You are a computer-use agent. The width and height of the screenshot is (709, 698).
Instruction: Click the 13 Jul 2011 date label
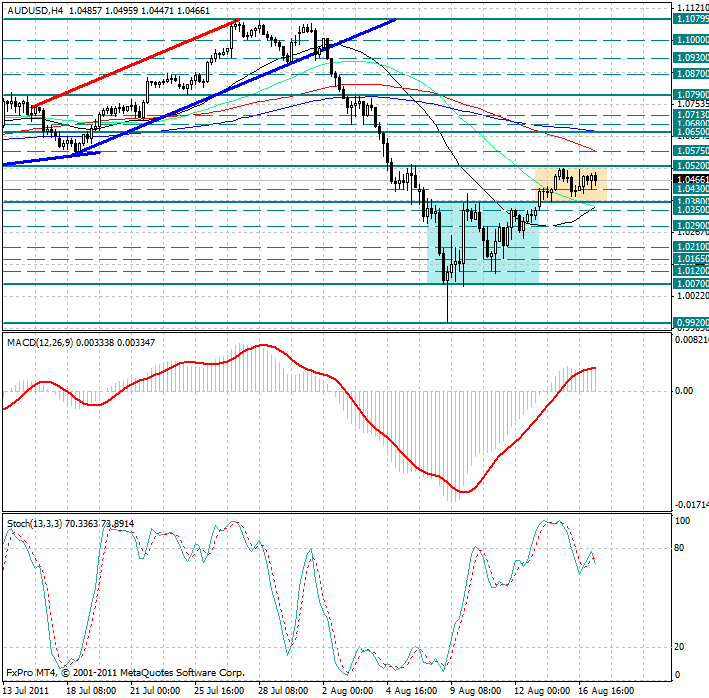pos(25,691)
